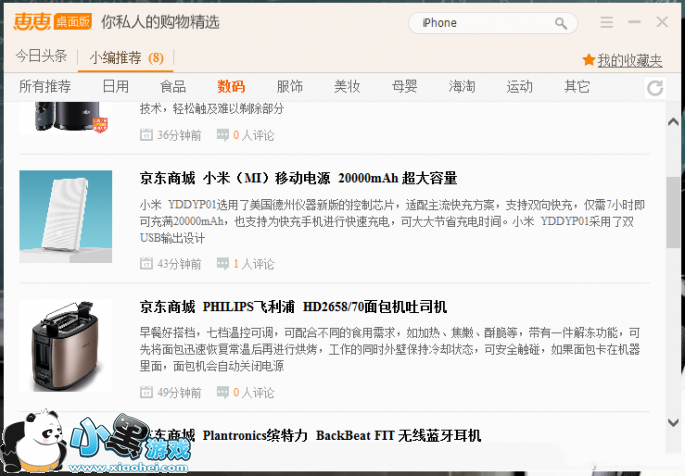Click the 你私人的购物精选 slogan

[160, 22]
